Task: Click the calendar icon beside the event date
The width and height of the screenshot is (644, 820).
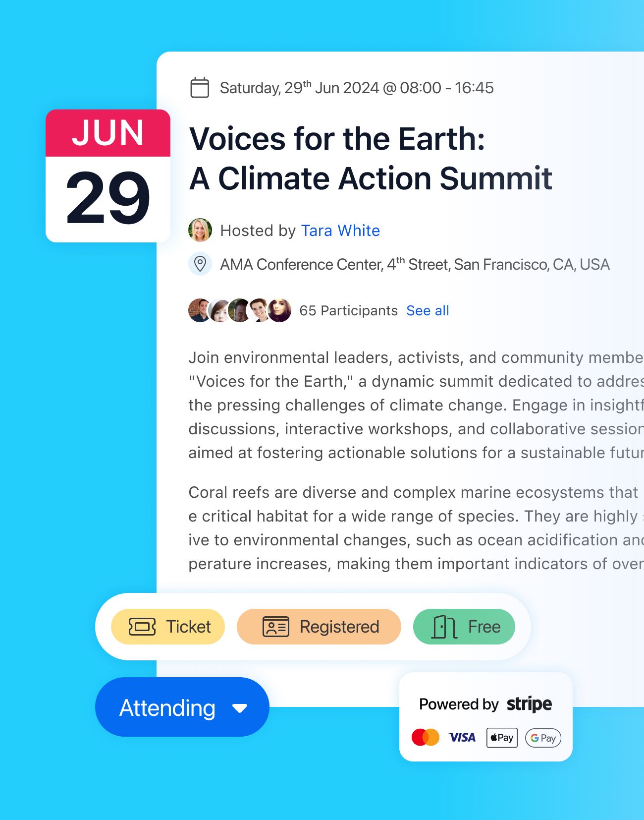Action: [x=200, y=88]
